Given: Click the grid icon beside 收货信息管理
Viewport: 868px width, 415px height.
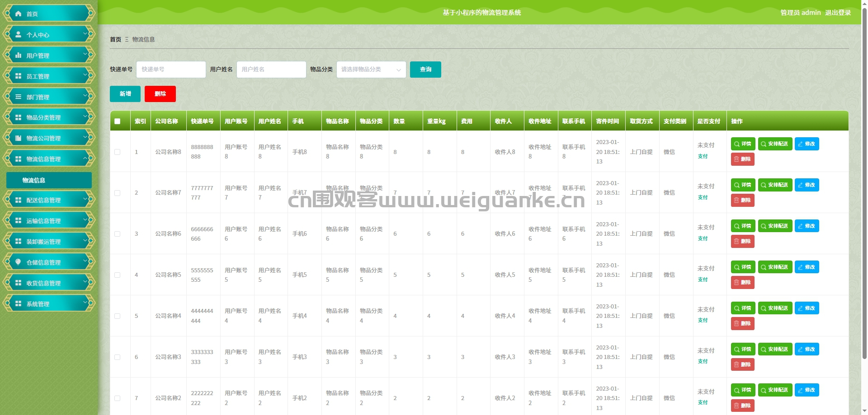Looking at the screenshot, I should [x=18, y=283].
